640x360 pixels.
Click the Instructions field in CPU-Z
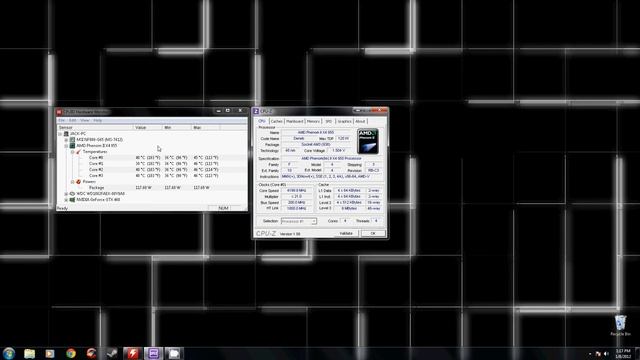pyautogui.click(x=331, y=177)
